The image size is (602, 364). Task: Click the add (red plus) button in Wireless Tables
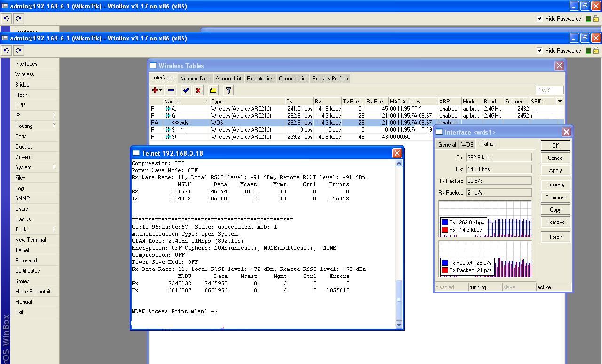click(x=155, y=90)
